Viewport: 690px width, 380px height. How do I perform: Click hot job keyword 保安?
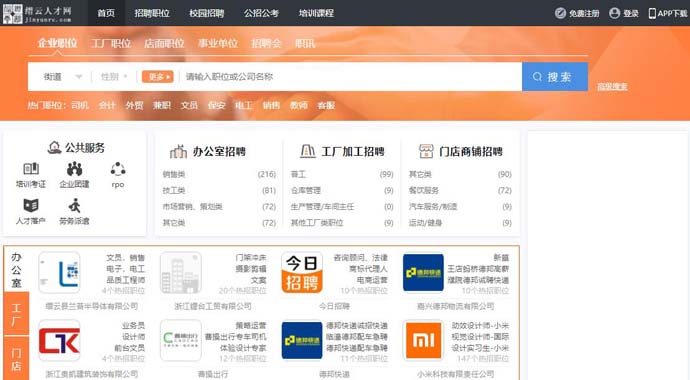pyautogui.click(x=217, y=106)
